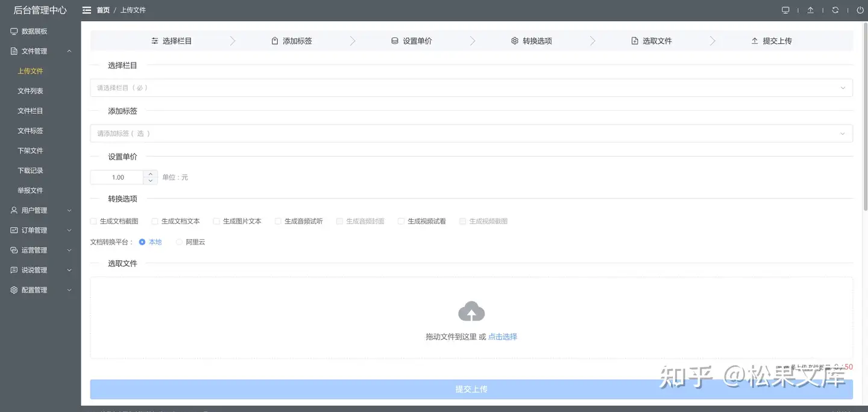Click the 上传文件 breadcrumb text
The image size is (868, 412).
click(133, 10)
